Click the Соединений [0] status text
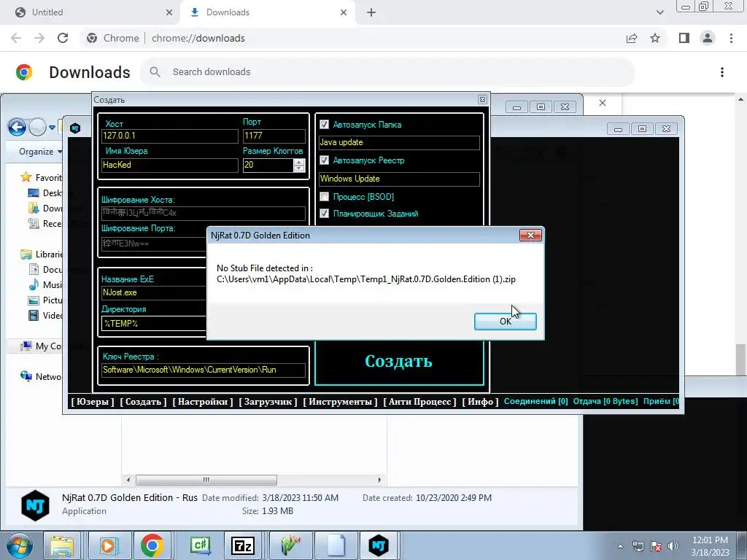Viewport: 747px width, 560px height. [x=536, y=402]
